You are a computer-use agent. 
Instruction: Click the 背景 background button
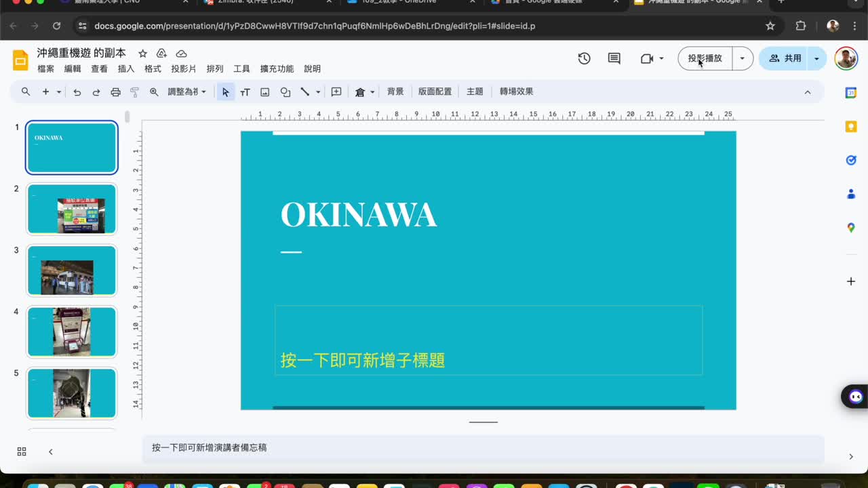pos(395,91)
